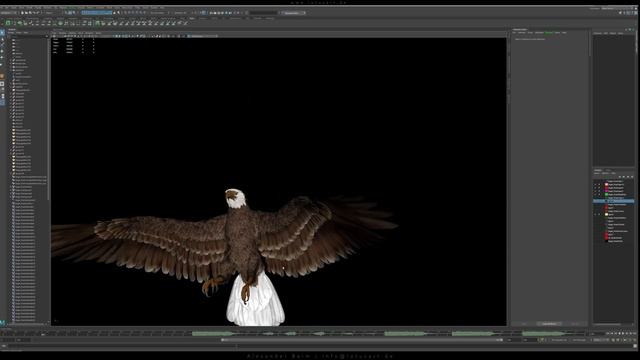Click the first green icon on the shelf
Screen dimensions: 640x360
pyautogui.click(x=8, y=23)
